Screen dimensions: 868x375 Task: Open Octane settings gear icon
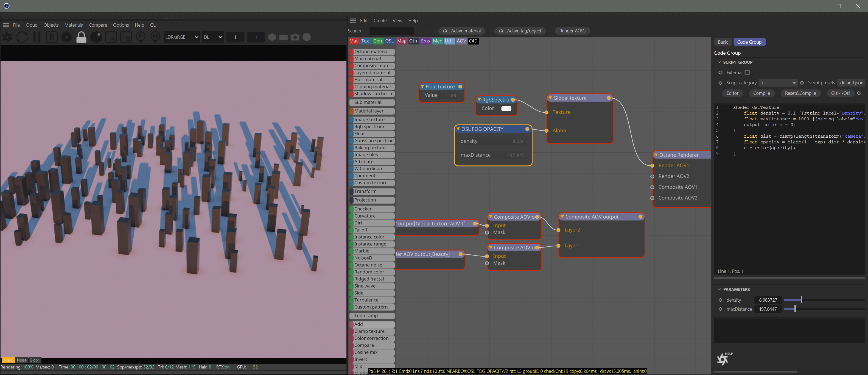point(66,37)
